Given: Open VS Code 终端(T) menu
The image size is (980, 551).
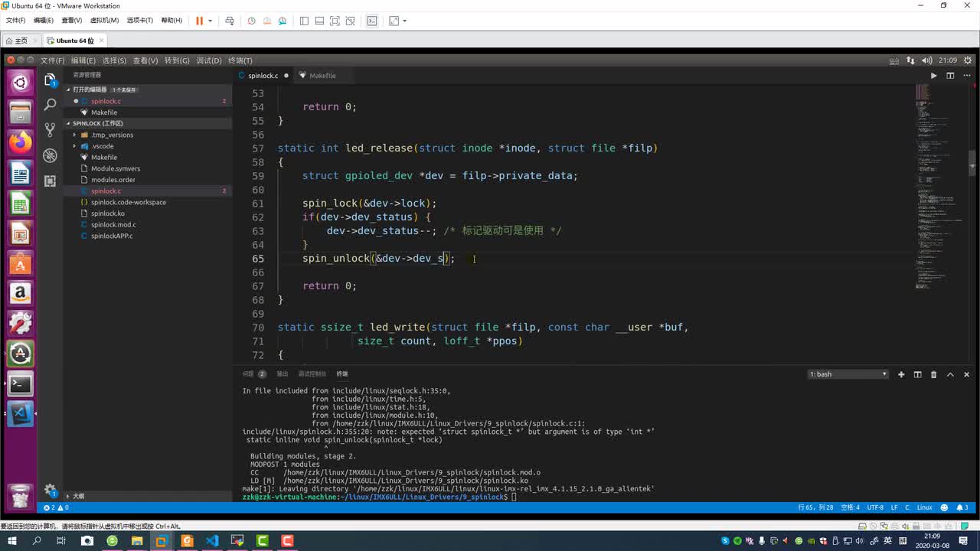Looking at the screenshot, I should pyautogui.click(x=240, y=60).
